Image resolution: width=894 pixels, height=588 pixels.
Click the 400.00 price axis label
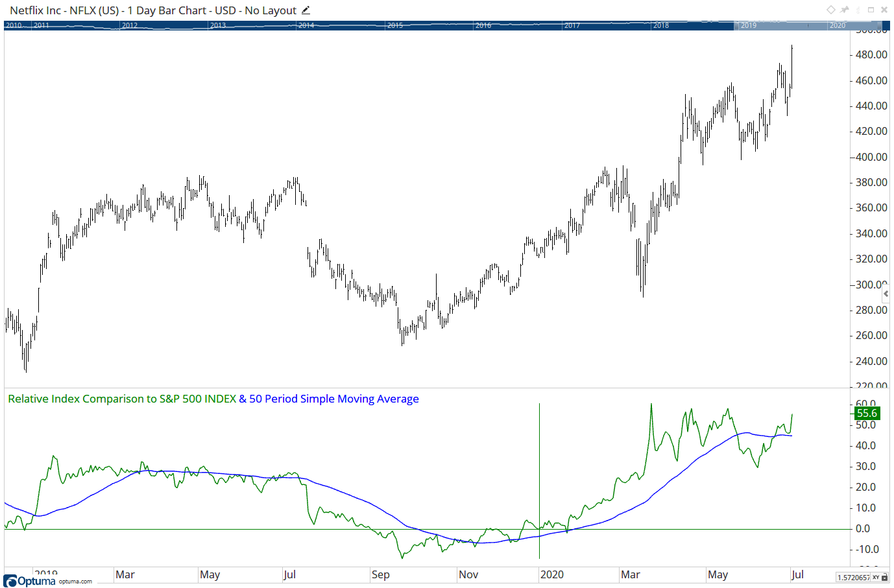[x=871, y=157]
